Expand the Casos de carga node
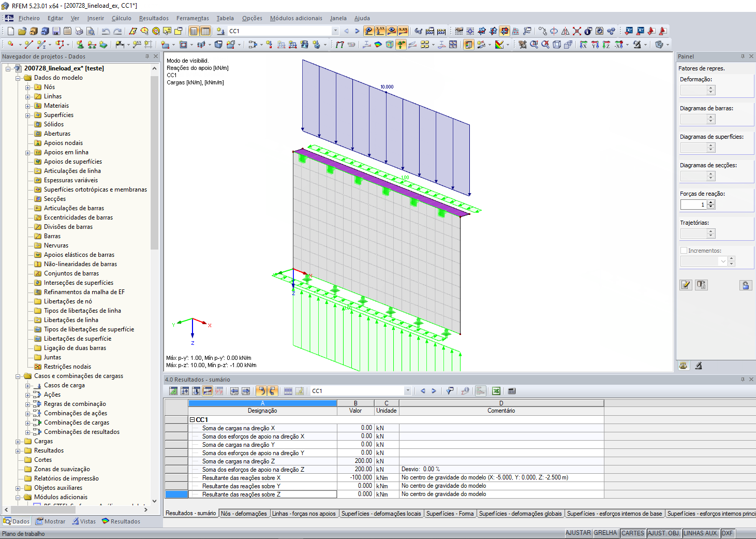Screen dimensions: 756x539 point(28,386)
